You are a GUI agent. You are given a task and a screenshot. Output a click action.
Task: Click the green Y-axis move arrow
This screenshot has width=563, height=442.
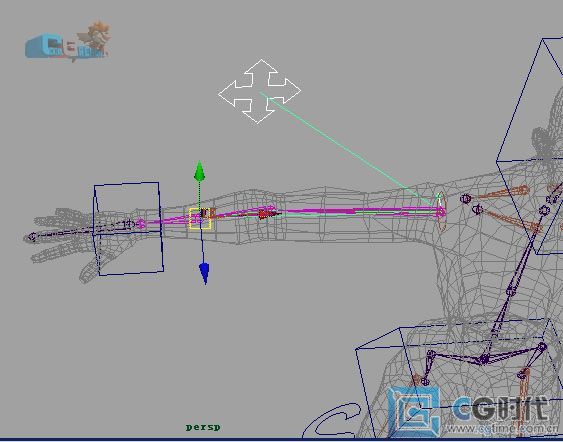coord(199,171)
